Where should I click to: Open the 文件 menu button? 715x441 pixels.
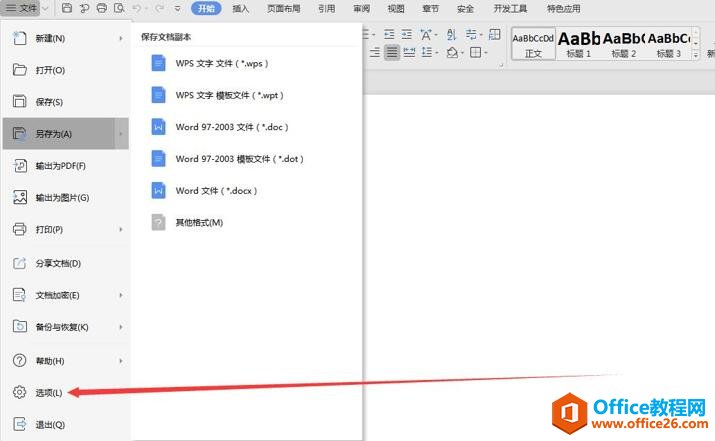[21, 8]
